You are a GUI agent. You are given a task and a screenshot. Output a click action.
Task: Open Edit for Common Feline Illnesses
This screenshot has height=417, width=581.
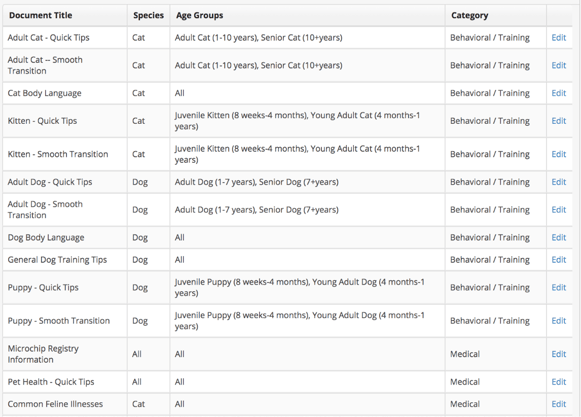[558, 404]
